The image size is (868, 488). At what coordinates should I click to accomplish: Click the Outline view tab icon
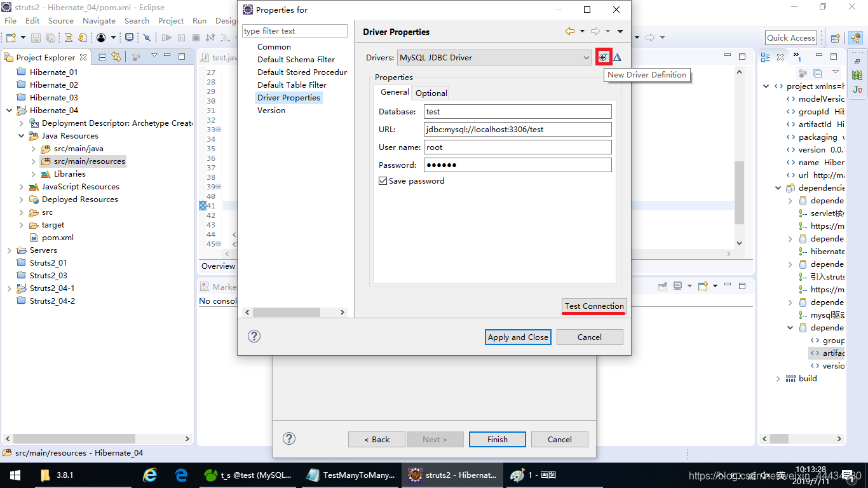click(x=766, y=57)
